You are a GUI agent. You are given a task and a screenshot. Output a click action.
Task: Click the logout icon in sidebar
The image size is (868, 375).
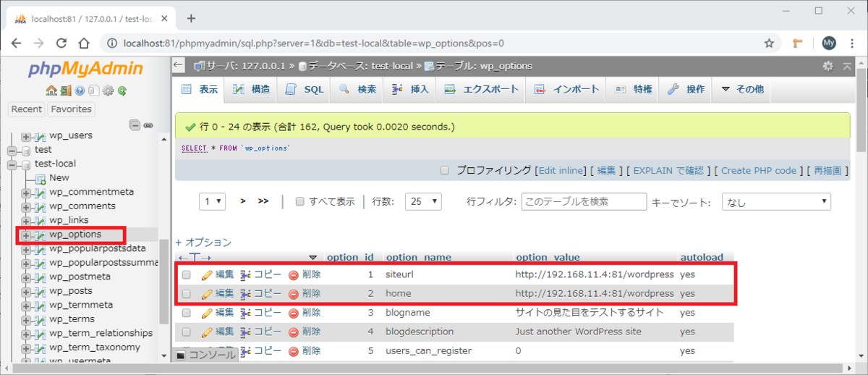[x=65, y=90]
